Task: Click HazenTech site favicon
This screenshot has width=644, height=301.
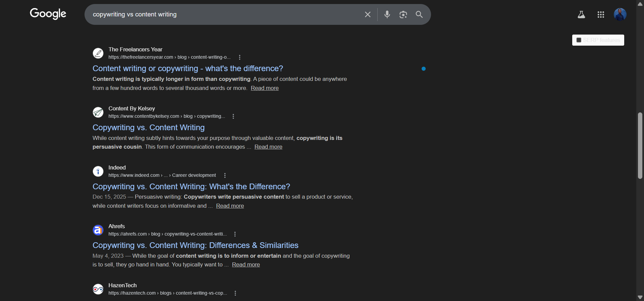Action: 98,289
